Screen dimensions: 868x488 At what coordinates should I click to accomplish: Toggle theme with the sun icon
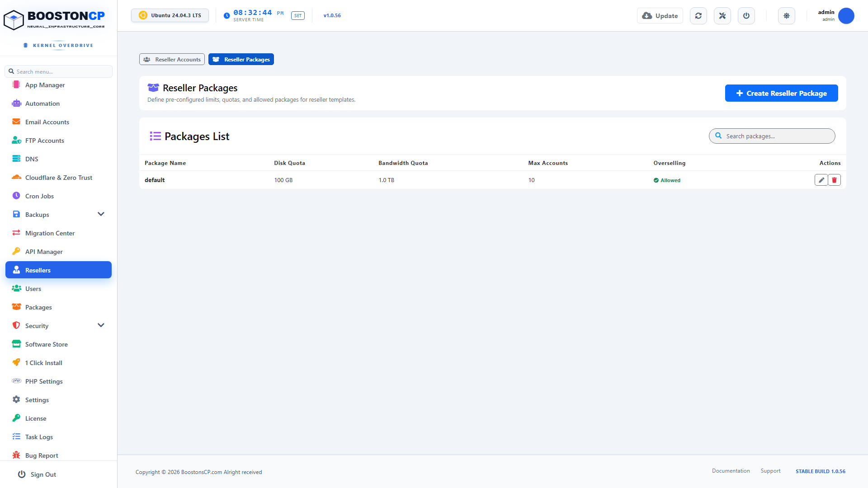[787, 16]
